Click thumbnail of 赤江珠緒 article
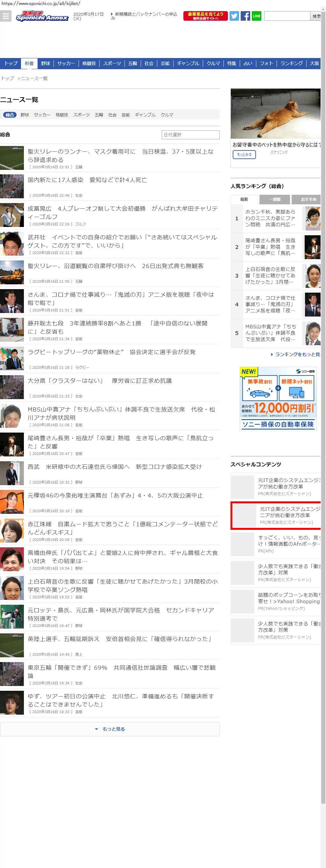The width and height of the screenshot is (326, 868). 12,530
